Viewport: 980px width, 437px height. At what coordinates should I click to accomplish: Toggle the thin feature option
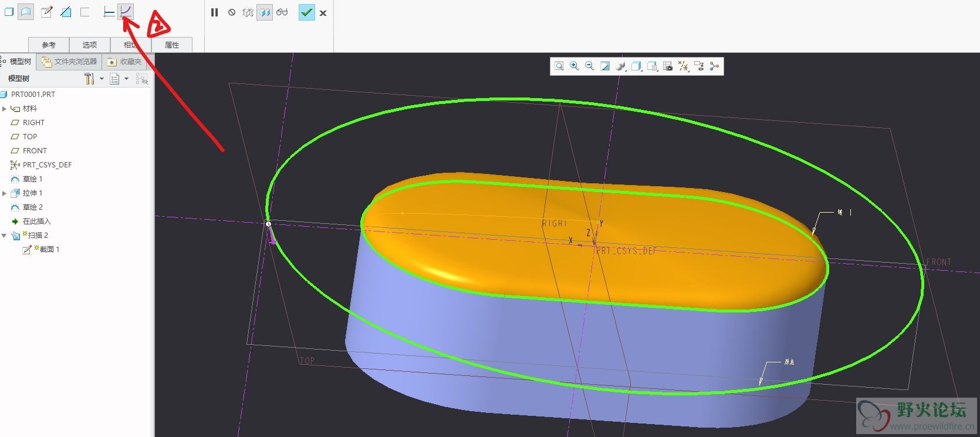pos(85,12)
